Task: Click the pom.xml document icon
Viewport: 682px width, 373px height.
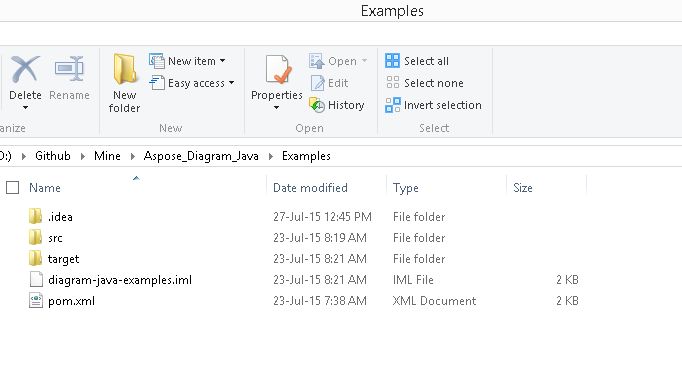Action: pyautogui.click(x=36, y=300)
